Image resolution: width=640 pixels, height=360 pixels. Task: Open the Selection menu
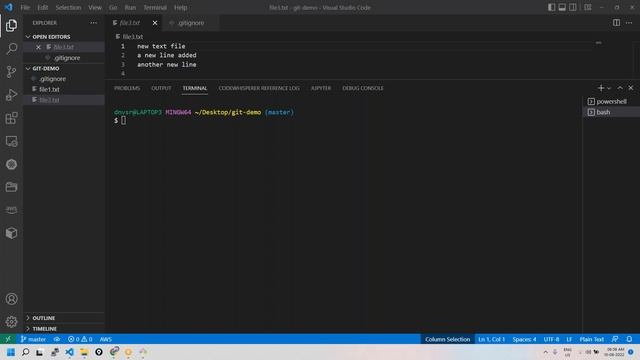(x=68, y=7)
